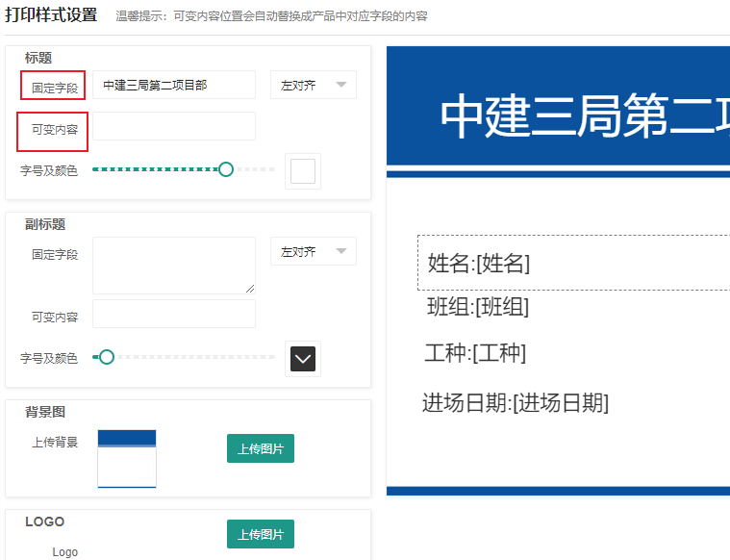Viewport: 730px width, 560px height.
Task: Click the 标题 font-size slider handle
Action: coord(226,169)
